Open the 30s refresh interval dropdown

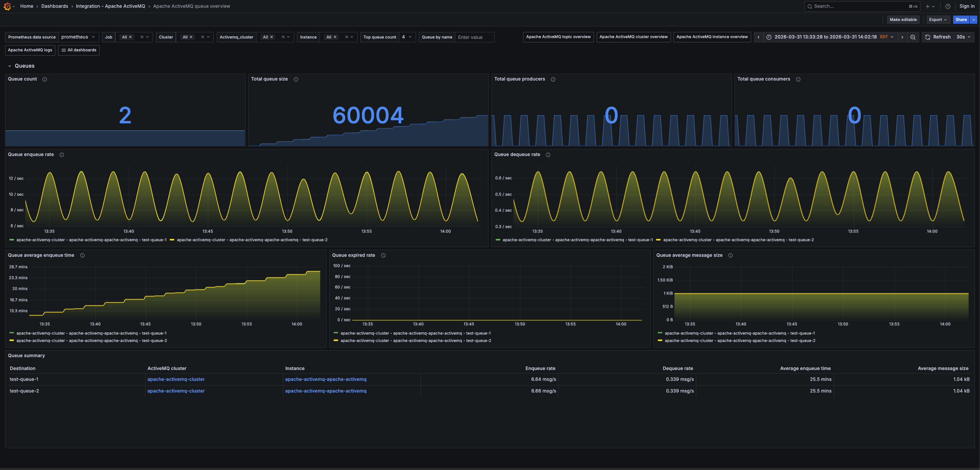tap(964, 37)
